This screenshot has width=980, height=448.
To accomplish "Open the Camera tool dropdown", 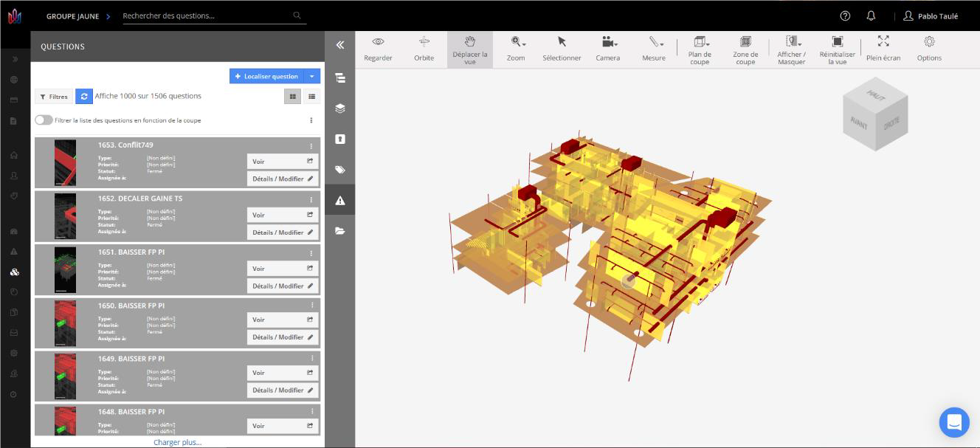I will (608, 49).
